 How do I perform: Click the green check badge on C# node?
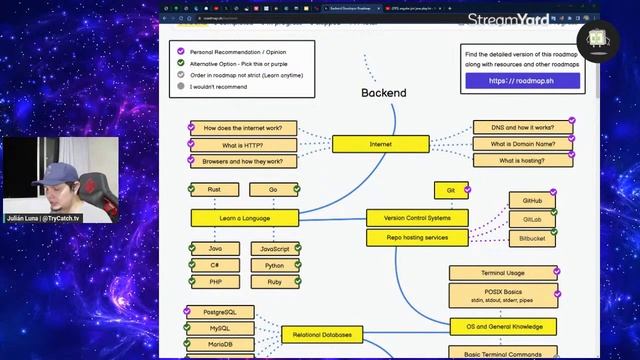pyautogui.click(x=192, y=264)
